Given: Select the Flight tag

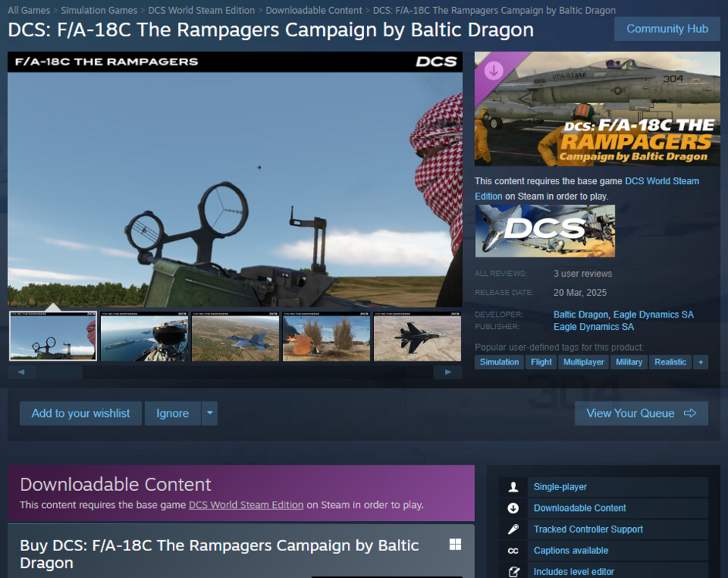Looking at the screenshot, I should point(541,362).
